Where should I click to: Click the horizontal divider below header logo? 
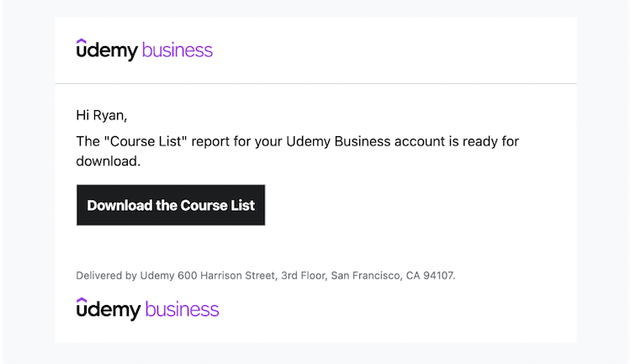pos(315,83)
